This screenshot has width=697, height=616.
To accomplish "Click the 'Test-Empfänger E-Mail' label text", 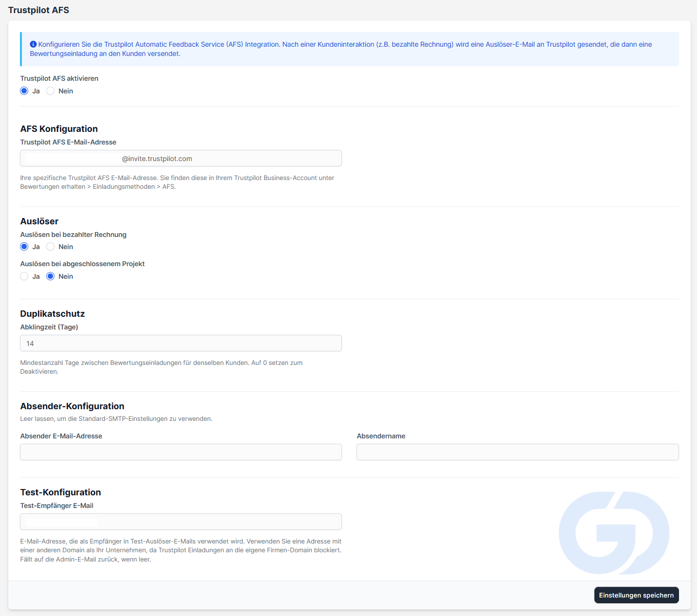I will [57, 506].
